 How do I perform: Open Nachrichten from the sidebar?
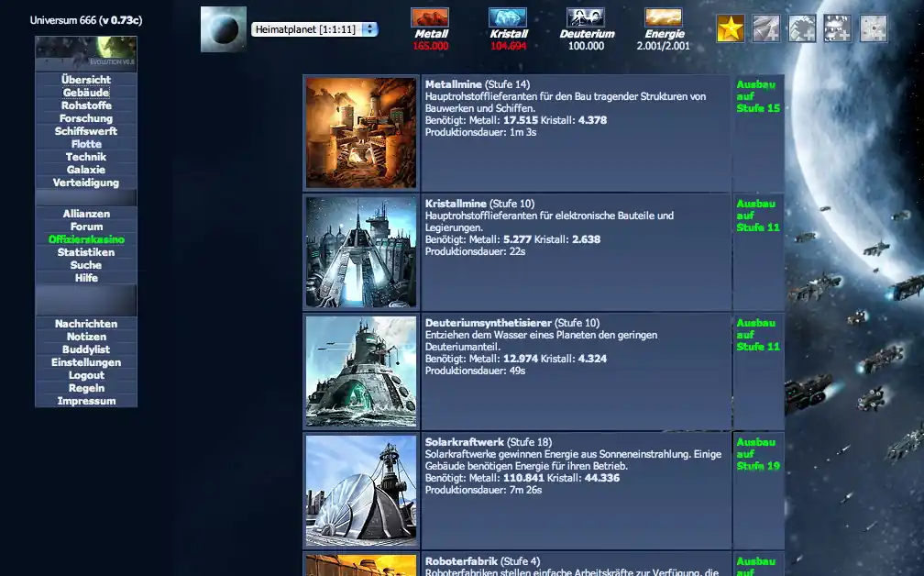pyautogui.click(x=85, y=323)
